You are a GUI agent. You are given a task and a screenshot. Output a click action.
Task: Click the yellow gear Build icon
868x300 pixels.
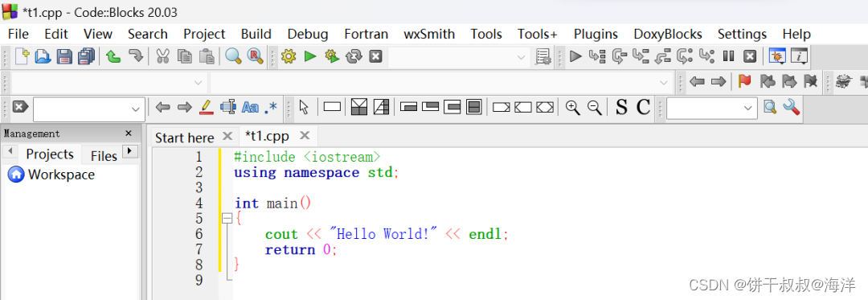[x=289, y=56]
